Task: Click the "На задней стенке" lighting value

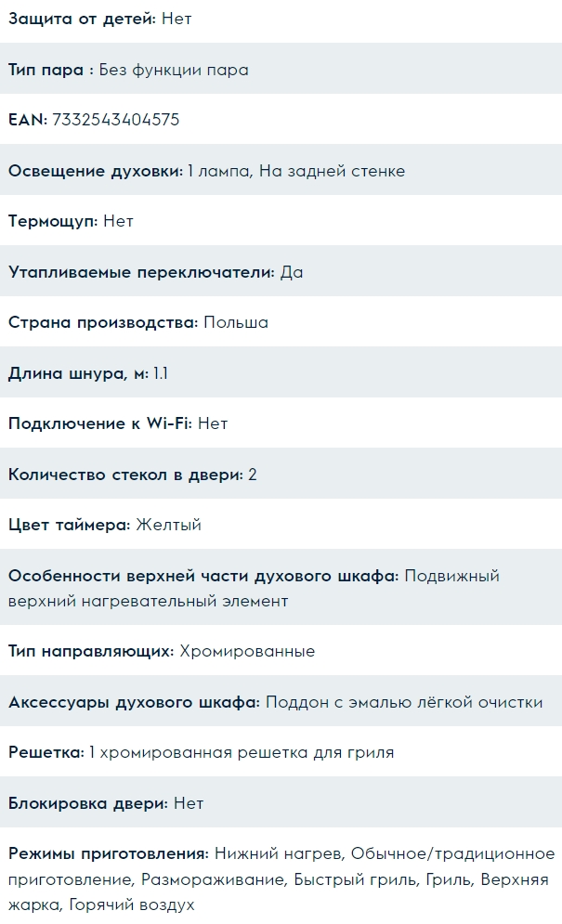Action: (332, 171)
